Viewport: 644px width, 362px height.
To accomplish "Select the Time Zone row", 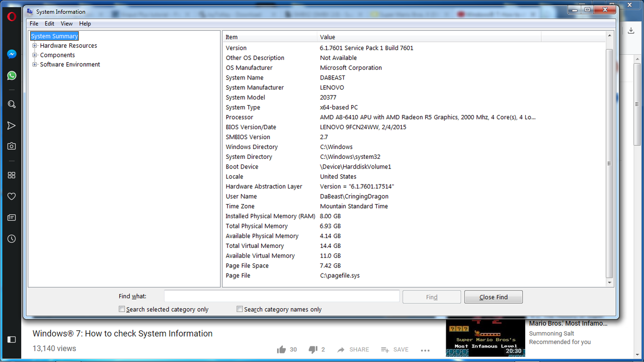I will coord(414,206).
